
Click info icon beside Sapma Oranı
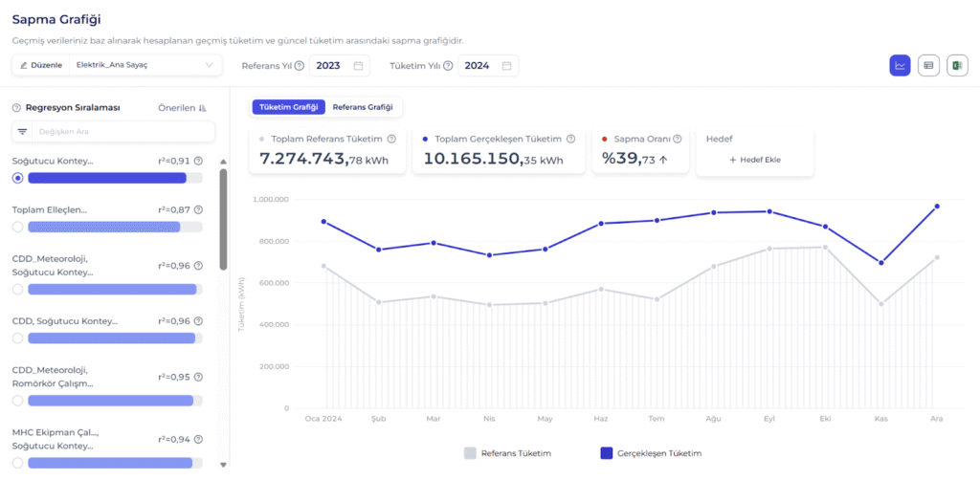[672, 139]
